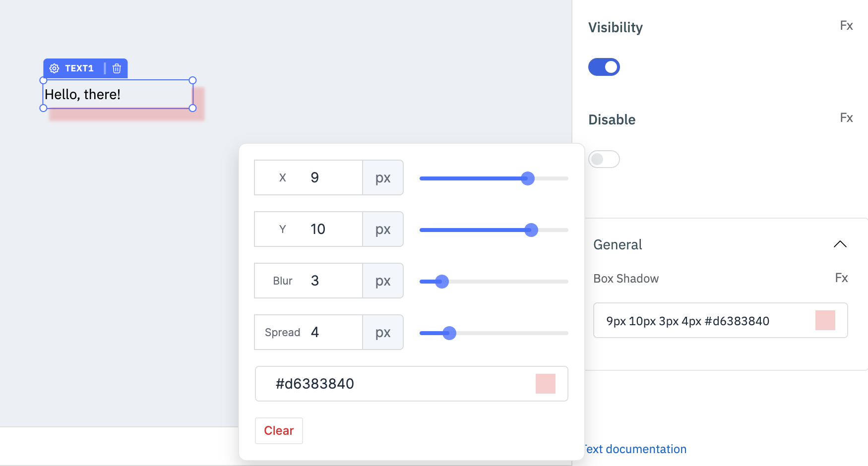Toggle the Visibility switch off

(604, 67)
